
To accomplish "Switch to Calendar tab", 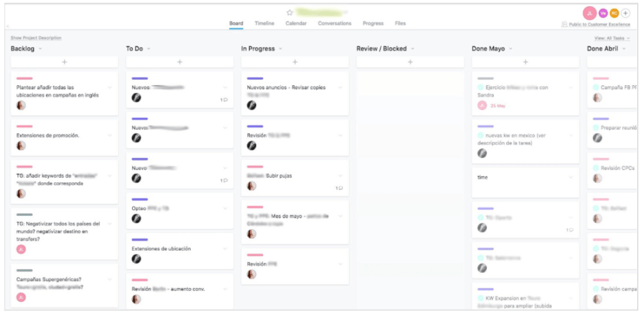I will tap(296, 24).
